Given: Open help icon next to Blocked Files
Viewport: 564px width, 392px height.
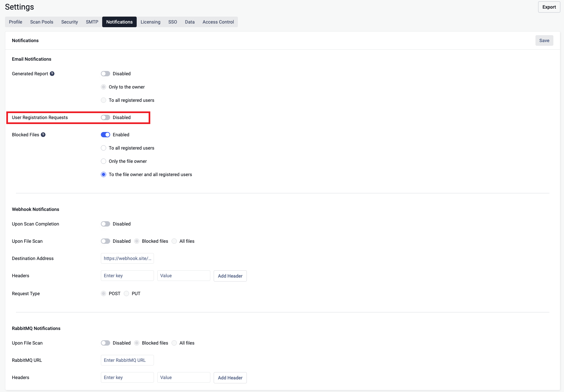Looking at the screenshot, I should point(43,135).
